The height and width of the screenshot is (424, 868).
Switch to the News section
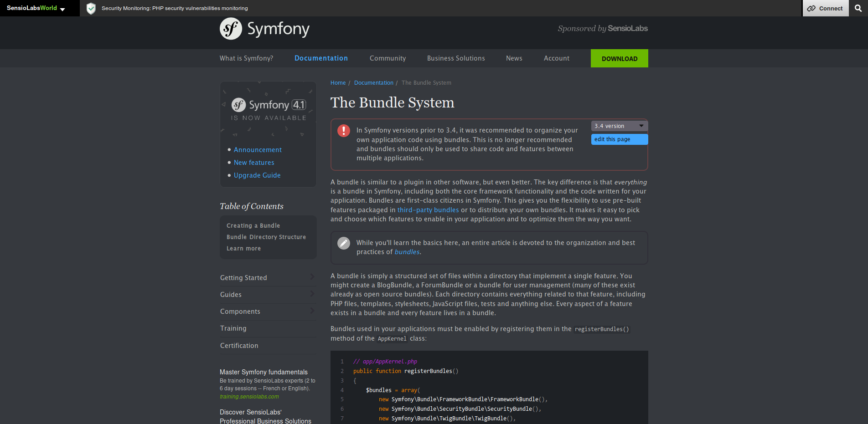[x=514, y=58]
